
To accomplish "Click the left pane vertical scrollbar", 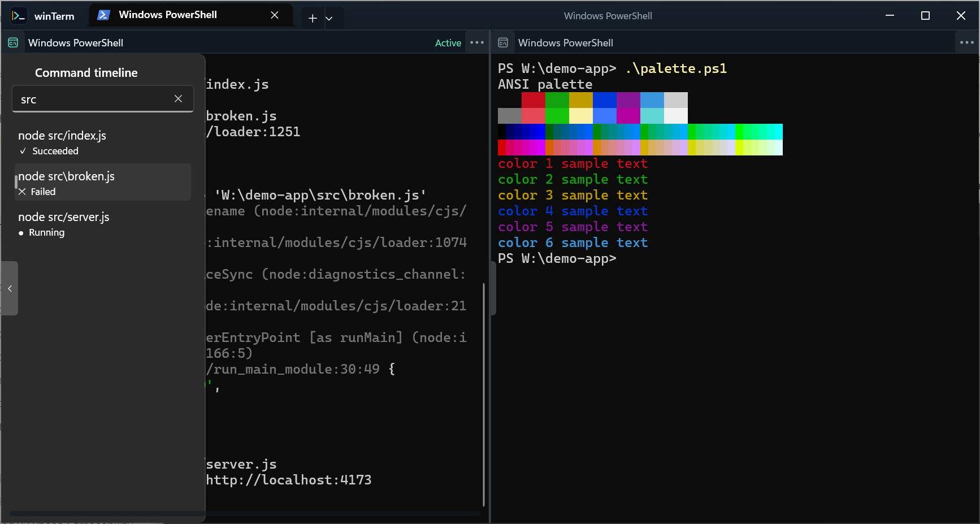I will [484, 395].
